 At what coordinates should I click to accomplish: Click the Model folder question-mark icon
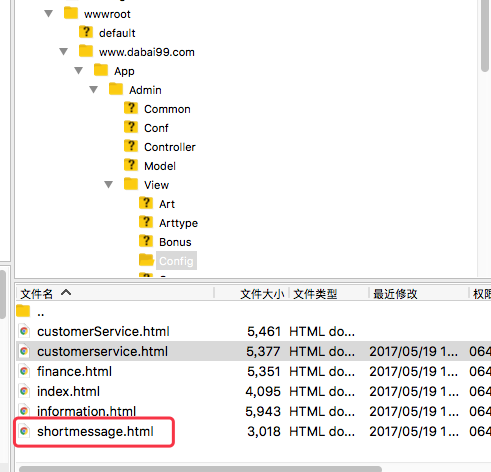click(x=131, y=165)
